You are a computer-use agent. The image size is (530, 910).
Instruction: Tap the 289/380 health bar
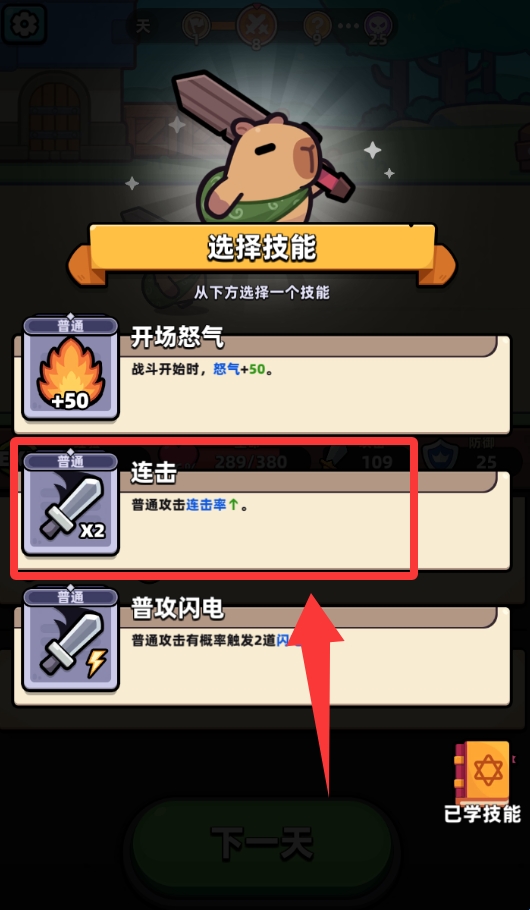coord(251,462)
